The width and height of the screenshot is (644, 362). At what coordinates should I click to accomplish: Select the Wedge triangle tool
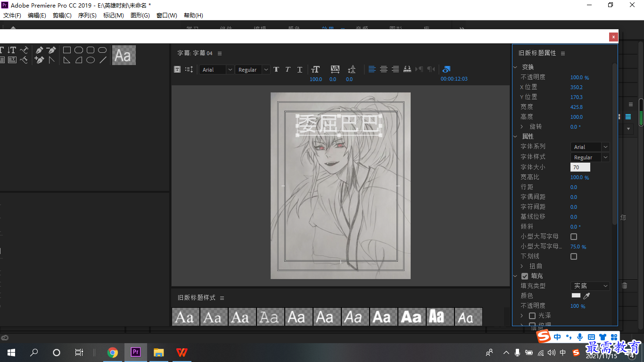[x=67, y=60]
